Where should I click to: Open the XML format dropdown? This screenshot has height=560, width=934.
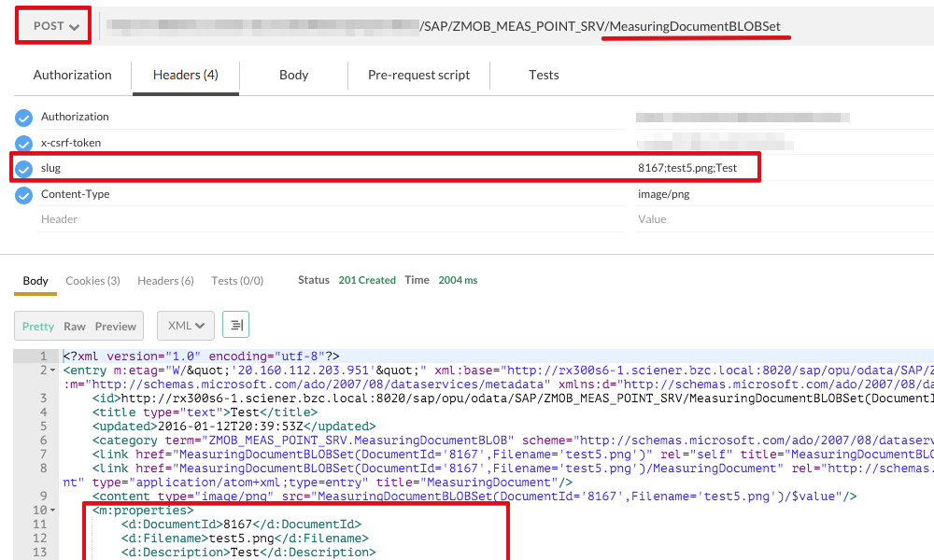(x=186, y=326)
